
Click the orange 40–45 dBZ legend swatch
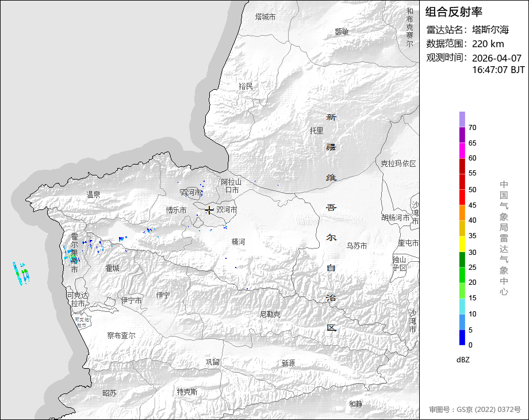[x=462, y=212]
